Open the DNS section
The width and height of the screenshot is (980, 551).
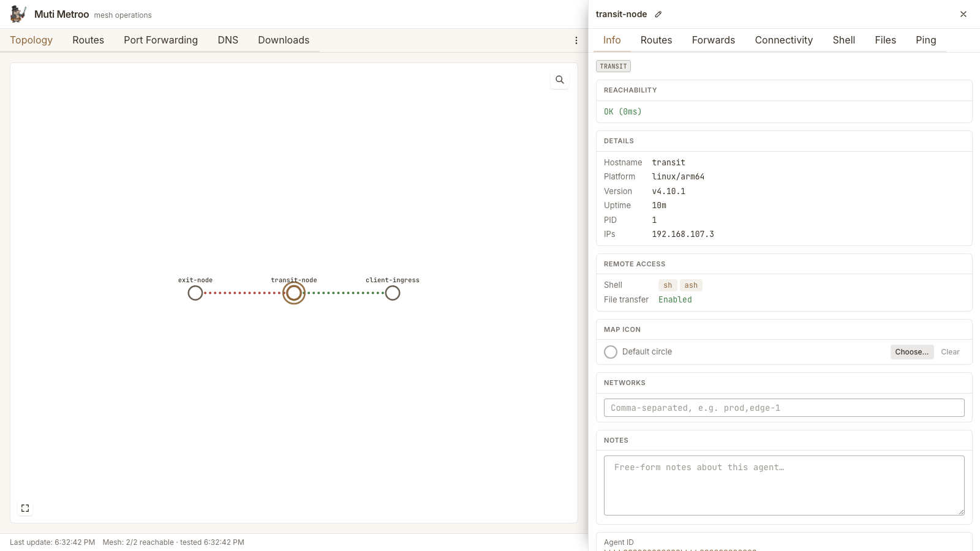click(228, 40)
